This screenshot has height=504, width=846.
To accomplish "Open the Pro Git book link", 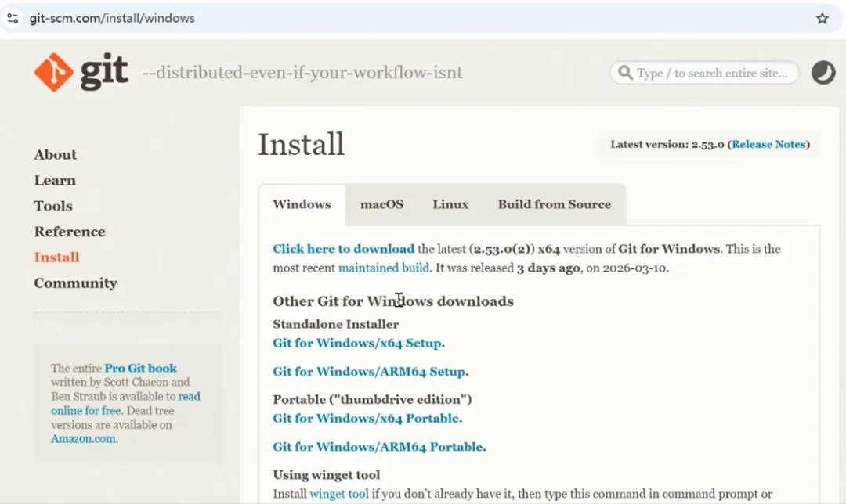I will point(140,368).
